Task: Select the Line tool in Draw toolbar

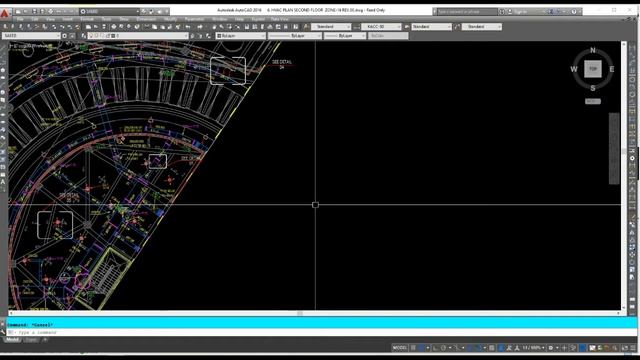Action: 3,48
